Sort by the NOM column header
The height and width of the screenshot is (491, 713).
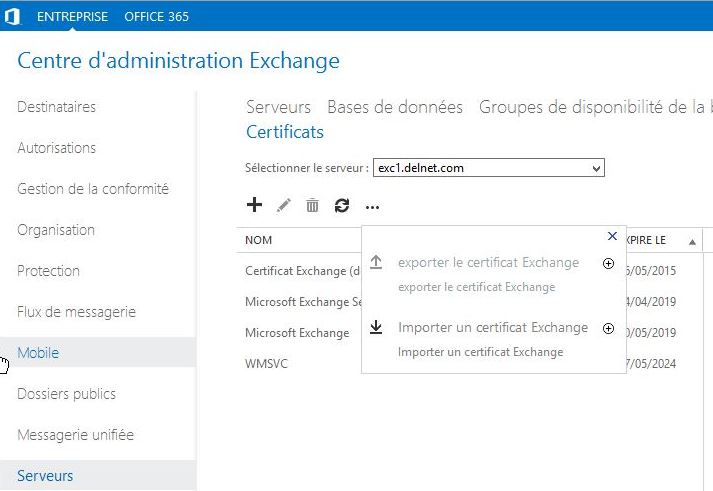pyautogui.click(x=258, y=240)
